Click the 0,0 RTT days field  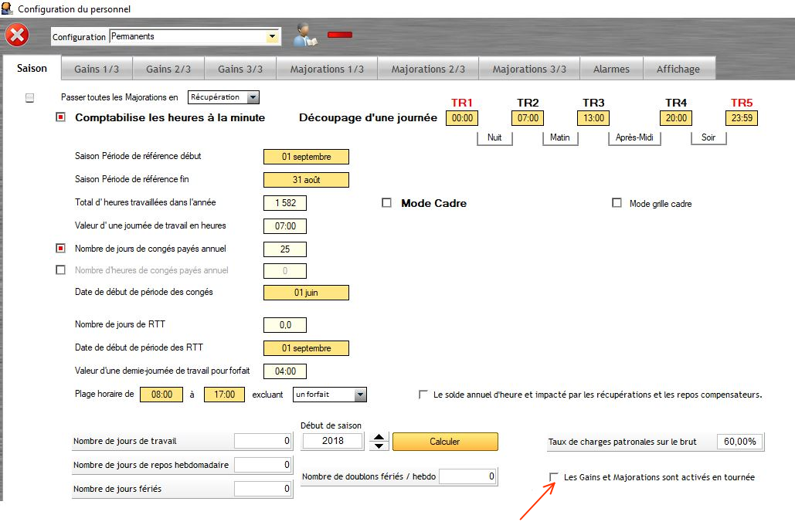(x=285, y=325)
